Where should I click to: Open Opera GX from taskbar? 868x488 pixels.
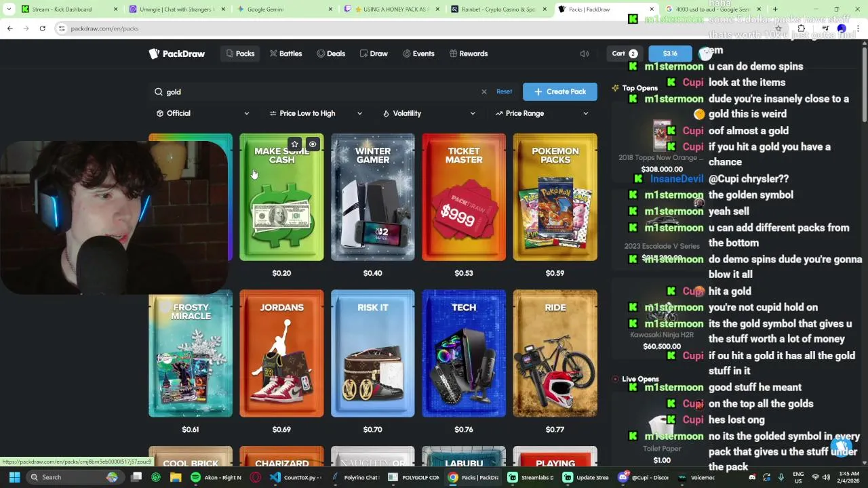click(256, 477)
